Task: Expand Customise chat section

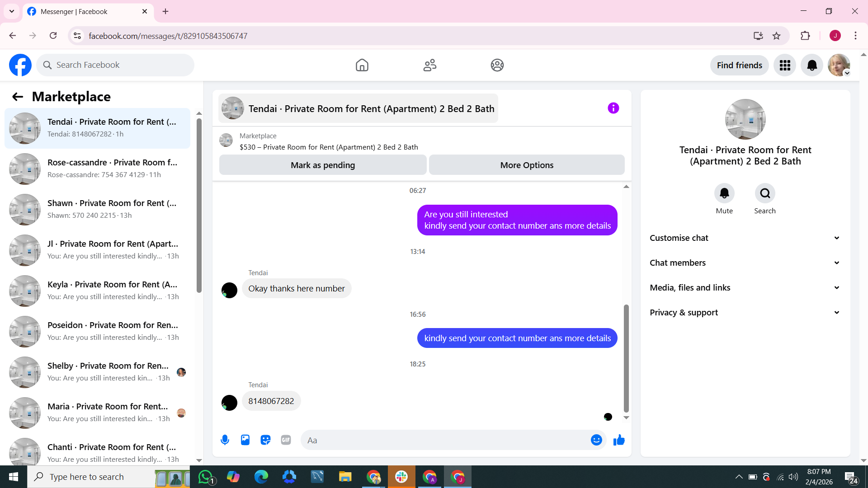Action: tap(745, 238)
